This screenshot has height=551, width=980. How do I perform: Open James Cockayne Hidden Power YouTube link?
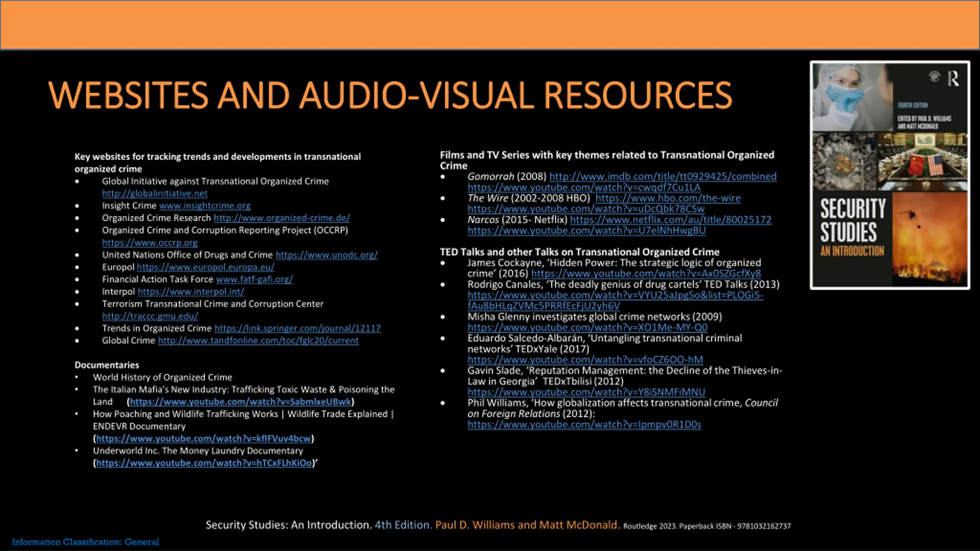click(646, 274)
